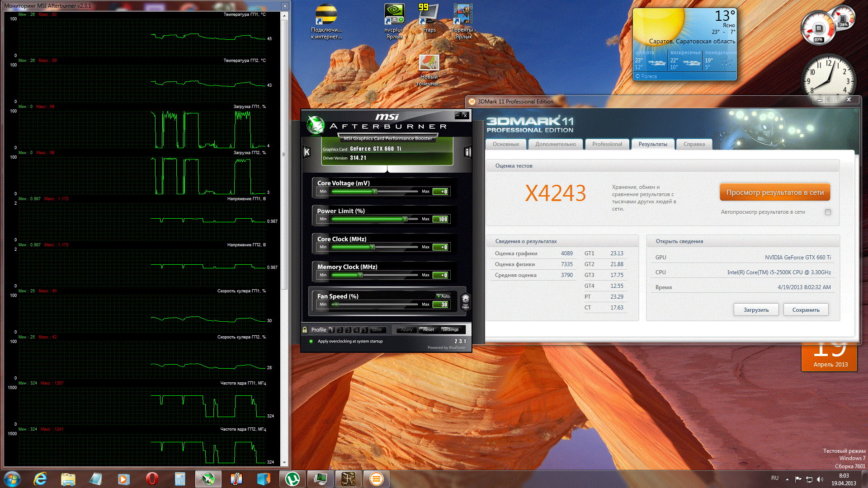
Task: Toggle Apply overclocking at system startup
Action: tap(311, 341)
